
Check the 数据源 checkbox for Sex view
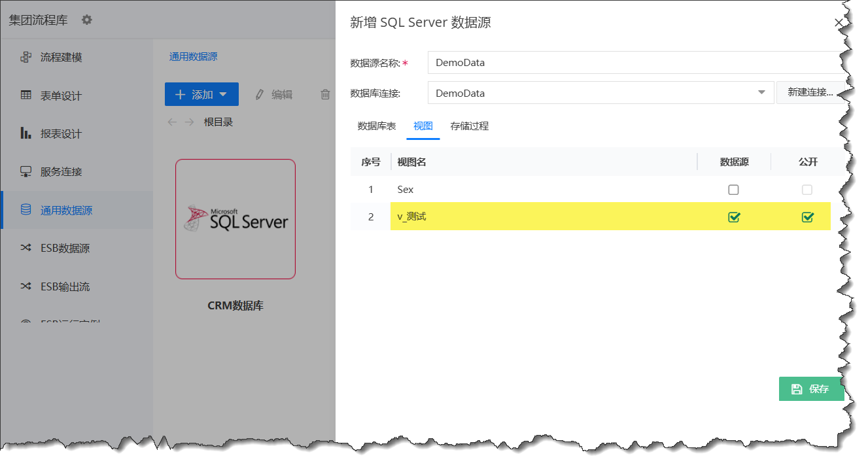[x=733, y=190]
